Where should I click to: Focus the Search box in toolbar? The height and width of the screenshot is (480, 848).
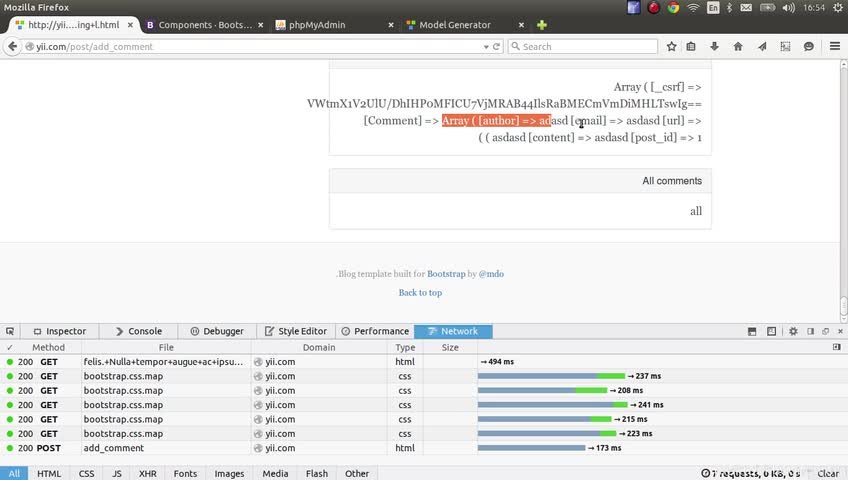pos(582,46)
